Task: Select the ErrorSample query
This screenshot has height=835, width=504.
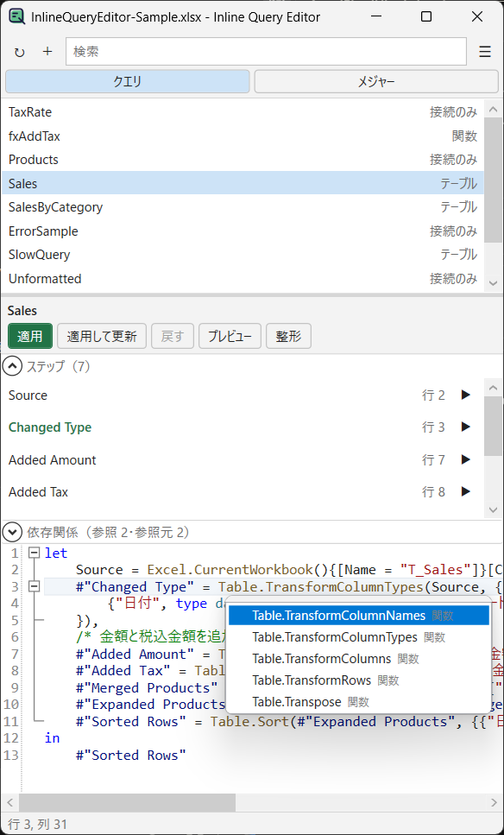Action: [243, 231]
